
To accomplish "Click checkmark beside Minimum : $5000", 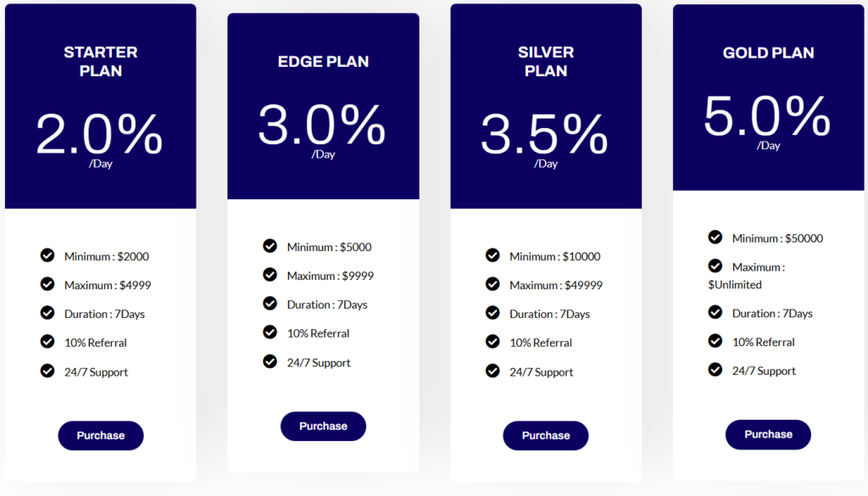I will (x=270, y=246).
